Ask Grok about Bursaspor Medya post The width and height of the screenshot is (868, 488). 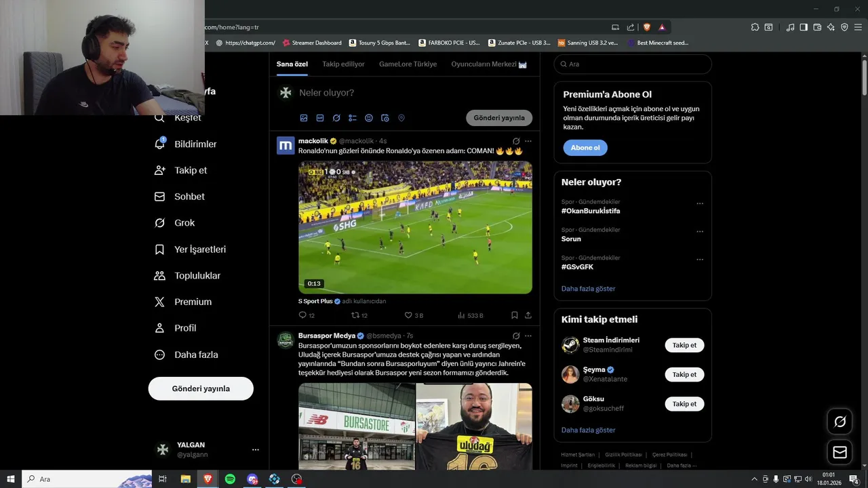[x=516, y=335]
